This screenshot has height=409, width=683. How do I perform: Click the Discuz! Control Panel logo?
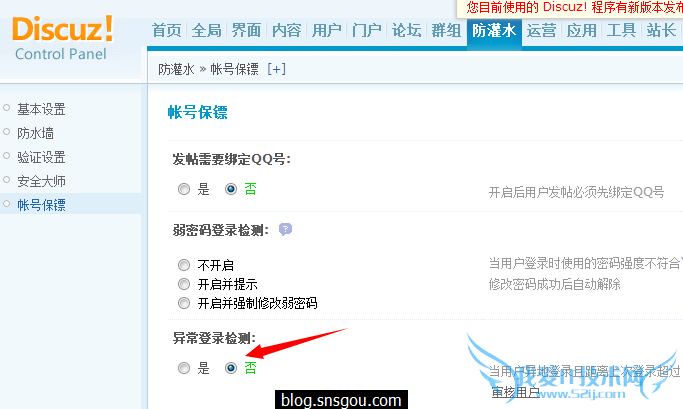(x=63, y=38)
